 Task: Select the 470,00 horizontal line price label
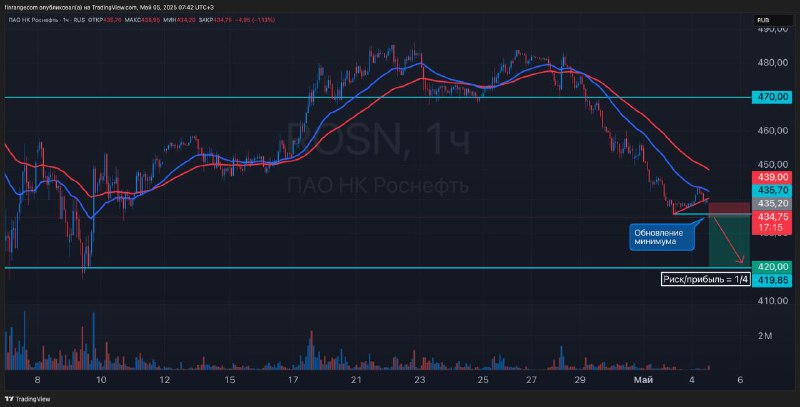[x=771, y=97]
